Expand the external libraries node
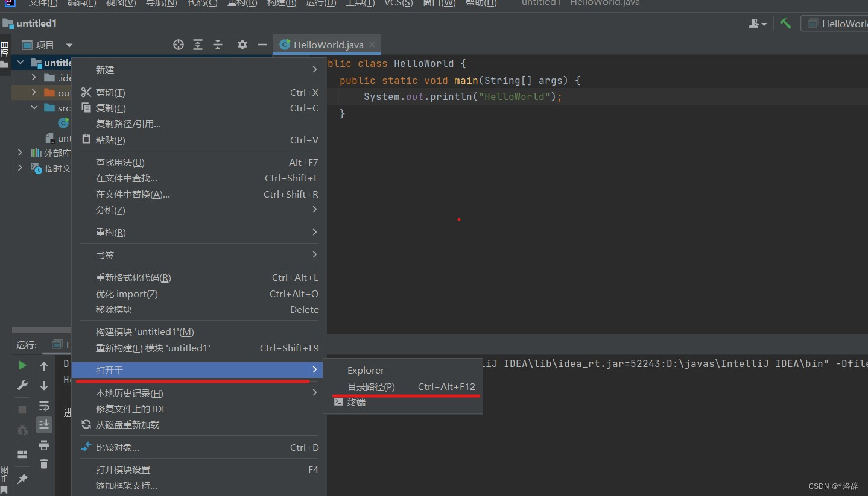This screenshot has height=496, width=868. (x=21, y=152)
